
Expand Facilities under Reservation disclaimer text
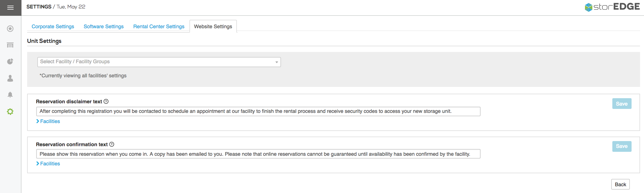[48, 121]
